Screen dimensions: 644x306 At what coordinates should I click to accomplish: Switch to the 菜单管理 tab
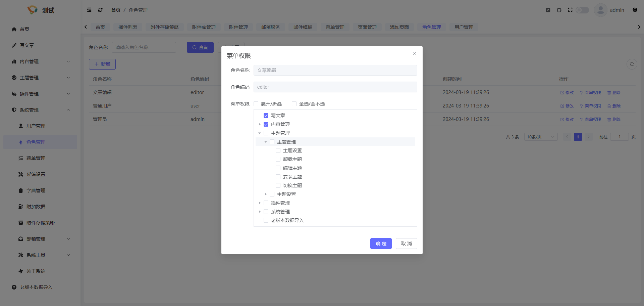(335, 27)
